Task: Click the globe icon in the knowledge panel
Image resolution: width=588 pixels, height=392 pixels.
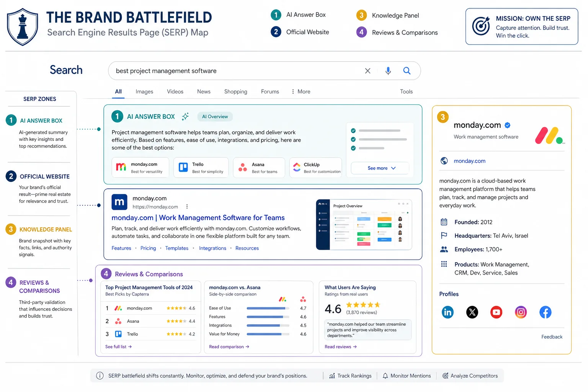Action: (x=444, y=161)
